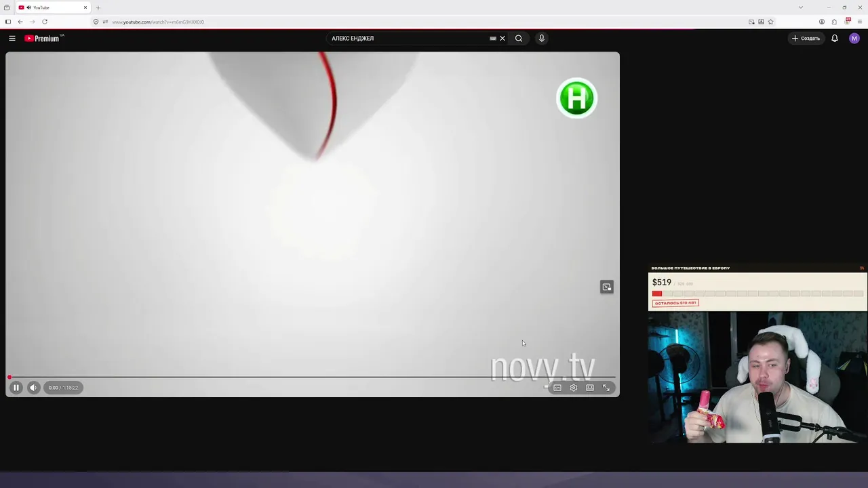
Task: Bookmark this page with the star
Action: (x=770, y=22)
